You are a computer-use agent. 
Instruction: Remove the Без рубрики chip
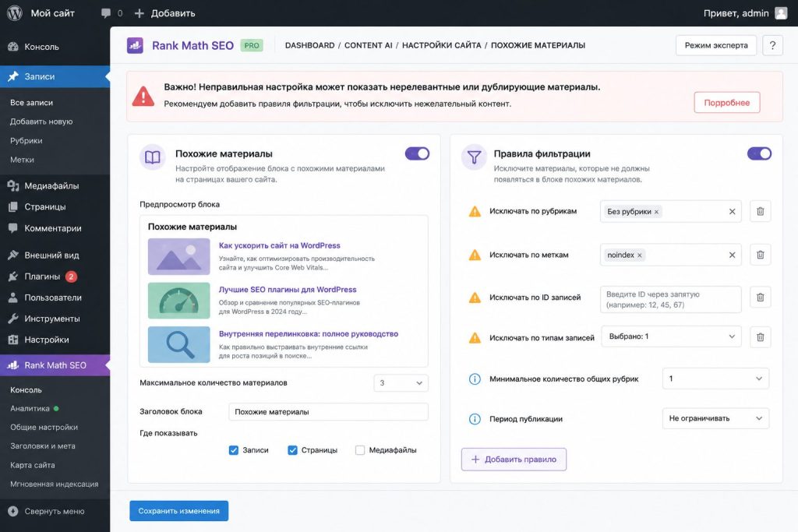pos(656,212)
